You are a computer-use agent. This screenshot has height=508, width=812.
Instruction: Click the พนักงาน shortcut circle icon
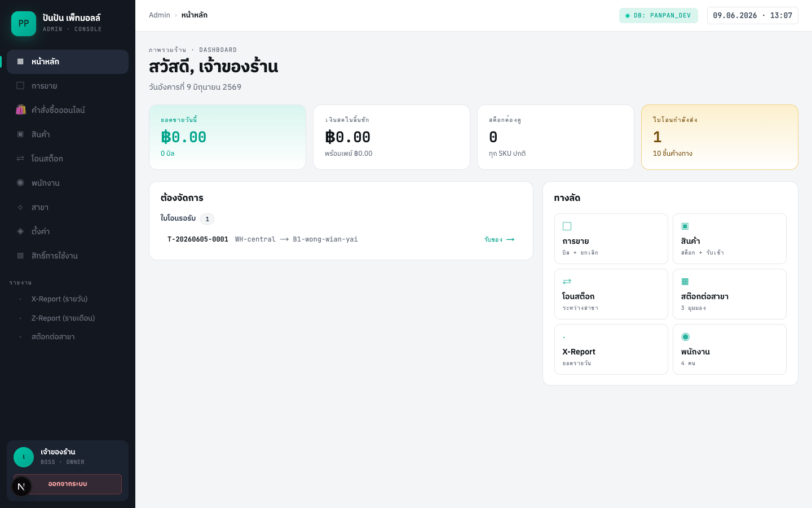686,337
